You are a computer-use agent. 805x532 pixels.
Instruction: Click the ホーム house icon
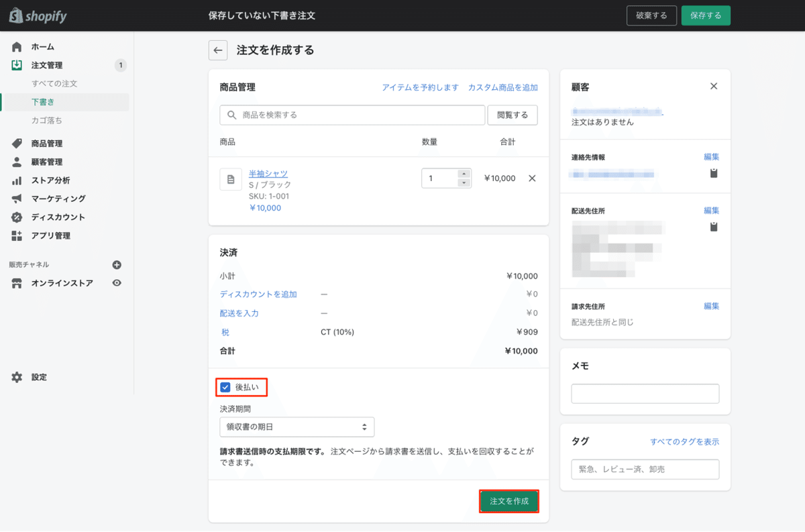click(17, 47)
